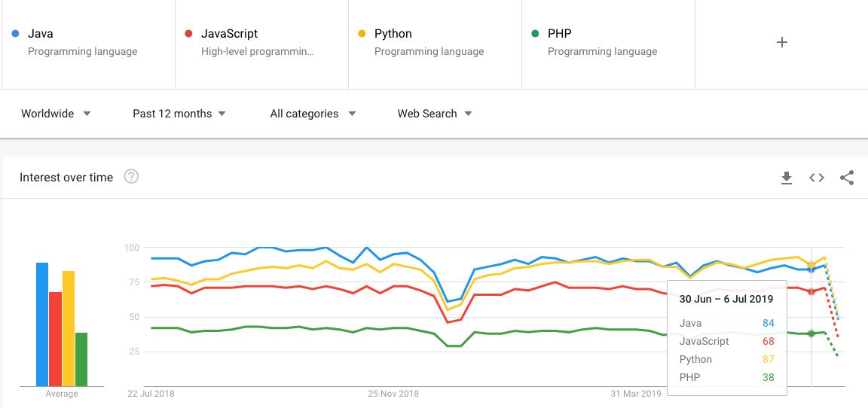Viewport: 868px width, 408px height.
Task: Click the download CSV icon
Action: click(x=786, y=178)
